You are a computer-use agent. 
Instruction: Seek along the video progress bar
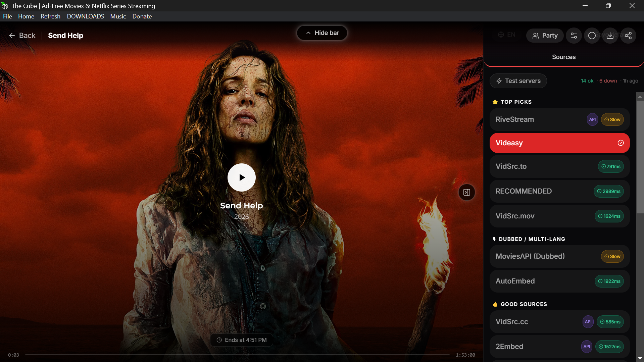click(237, 355)
